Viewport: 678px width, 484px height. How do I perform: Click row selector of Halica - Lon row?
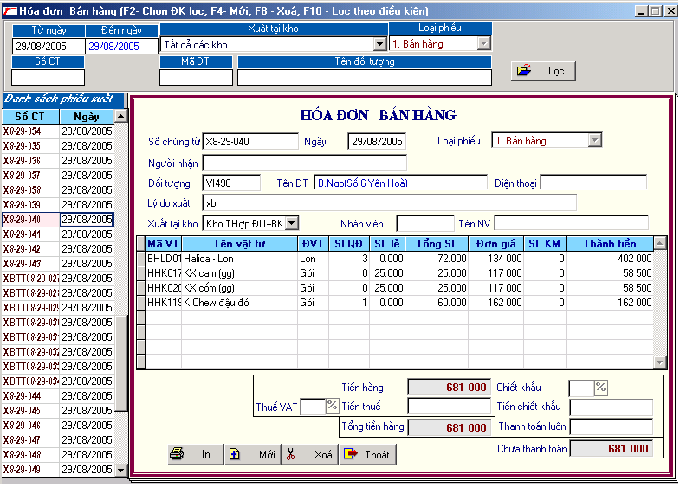[141, 259]
